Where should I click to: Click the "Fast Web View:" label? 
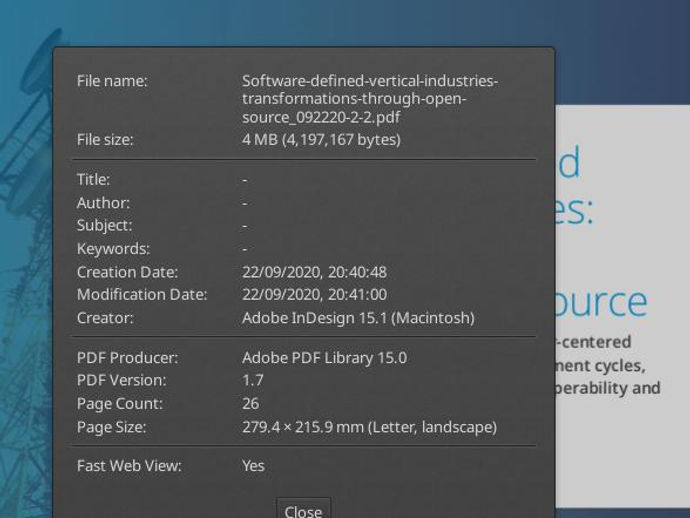129,466
